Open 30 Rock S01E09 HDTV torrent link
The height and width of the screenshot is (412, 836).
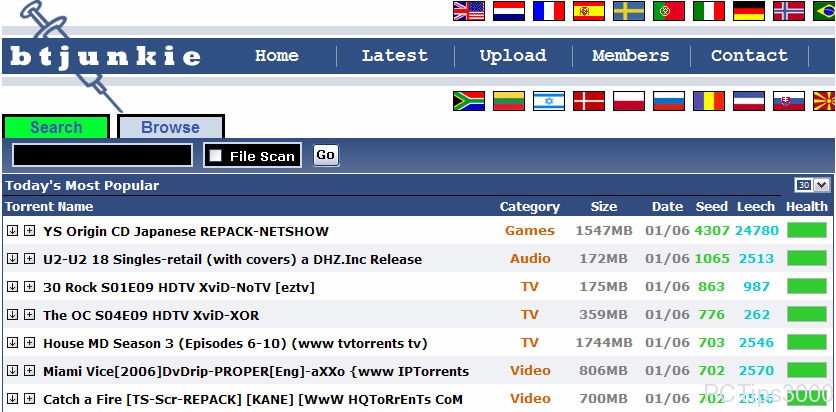[179, 287]
